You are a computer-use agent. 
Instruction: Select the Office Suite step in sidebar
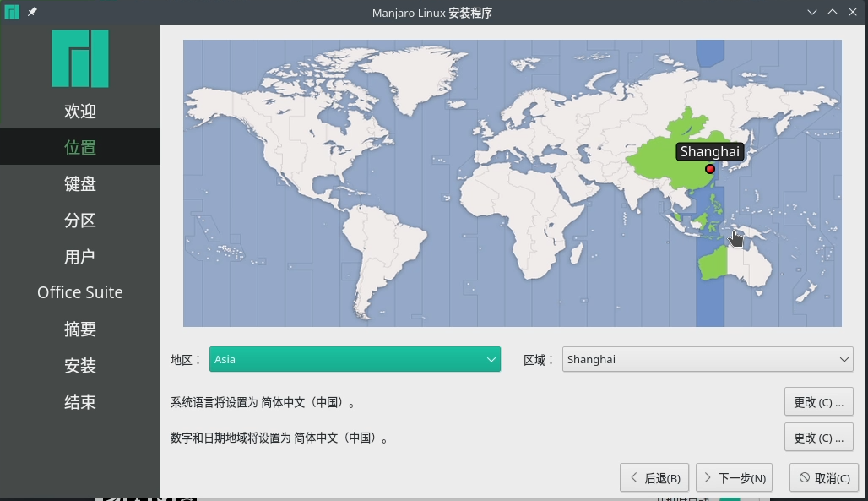80,292
